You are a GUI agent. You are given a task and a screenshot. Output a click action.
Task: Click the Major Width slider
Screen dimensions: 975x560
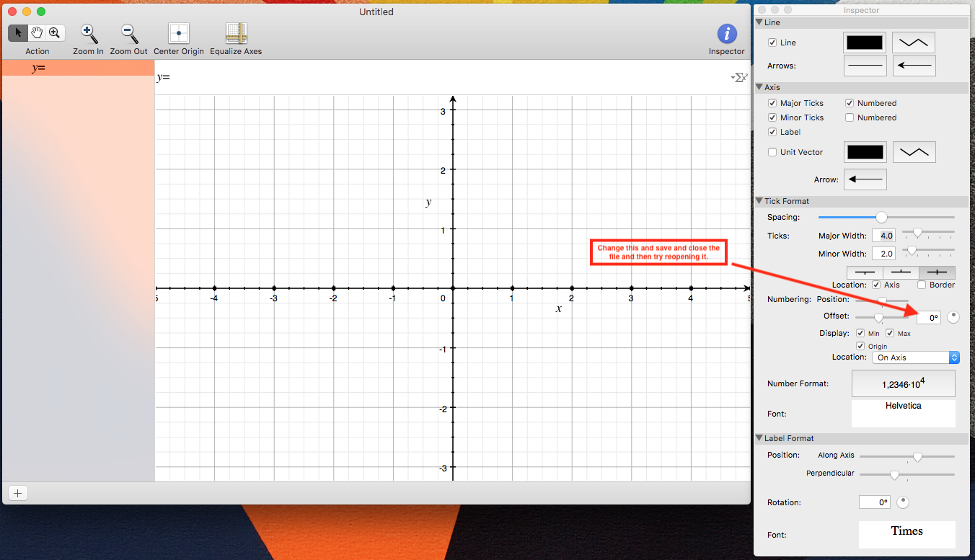[x=928, y=234]
